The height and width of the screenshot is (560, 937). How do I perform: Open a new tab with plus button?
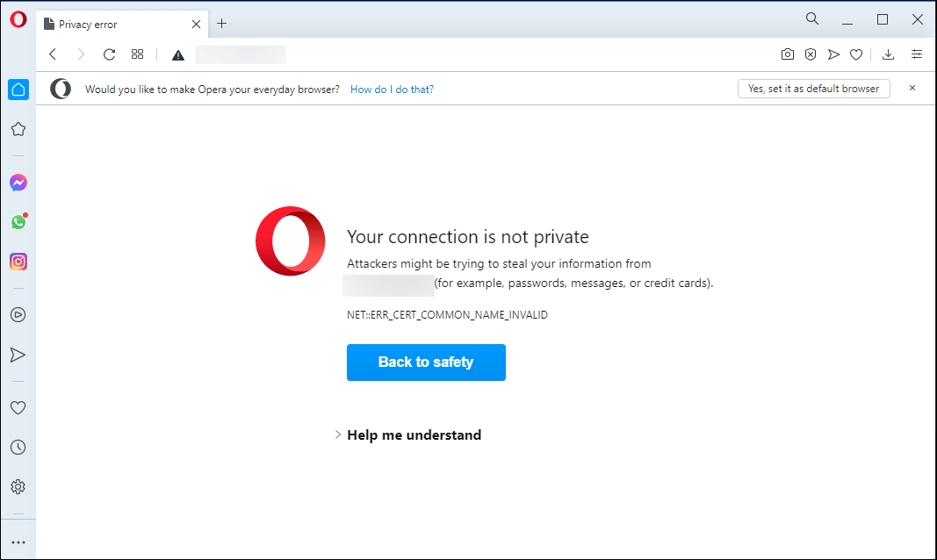tap(221, 24)
